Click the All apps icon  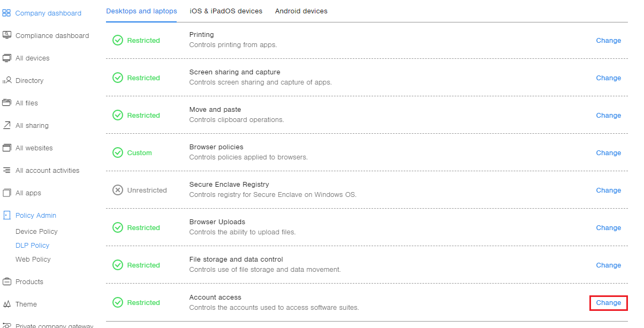click(6, 193)
